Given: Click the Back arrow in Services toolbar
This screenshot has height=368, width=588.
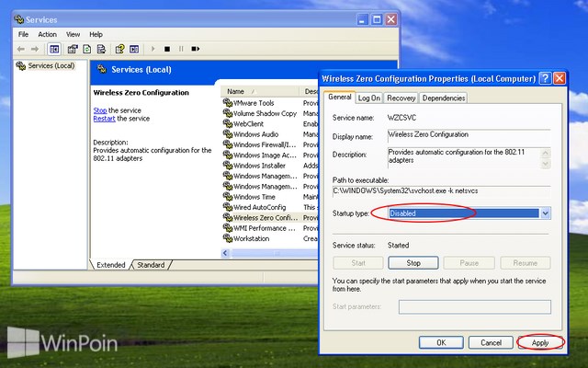Looking at the screenshot, I should (21, 49).
